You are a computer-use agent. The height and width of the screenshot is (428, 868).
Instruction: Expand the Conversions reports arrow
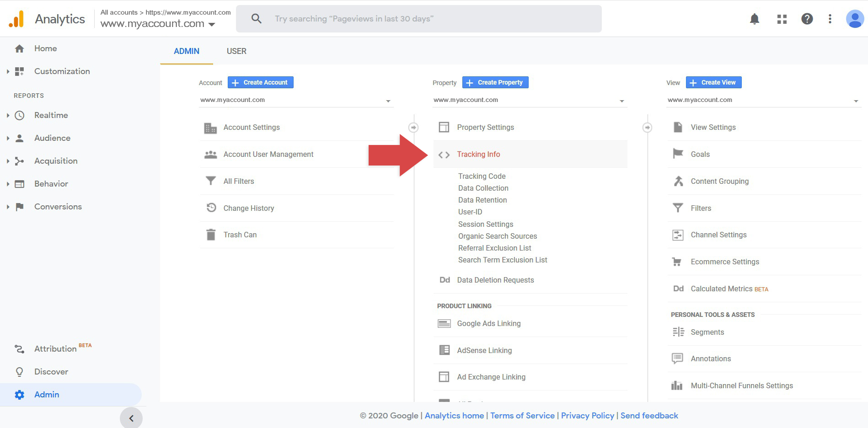pos(8,207)
